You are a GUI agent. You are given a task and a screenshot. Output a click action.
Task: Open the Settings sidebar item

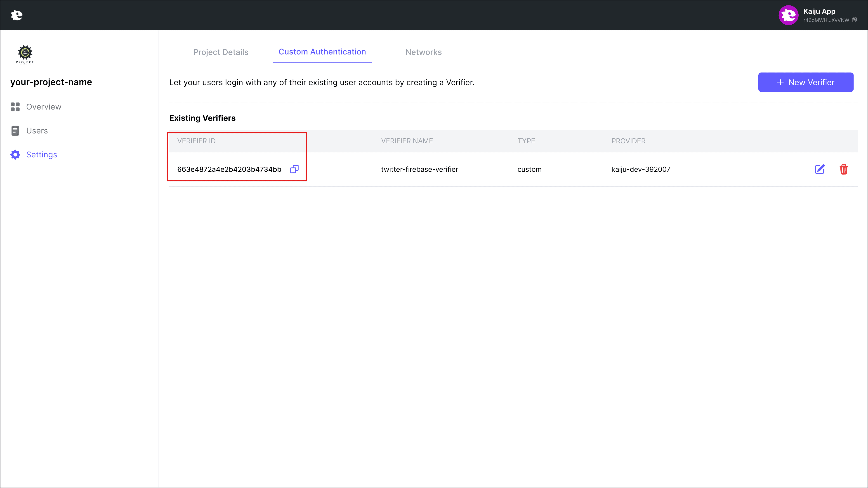coord(34,154)
